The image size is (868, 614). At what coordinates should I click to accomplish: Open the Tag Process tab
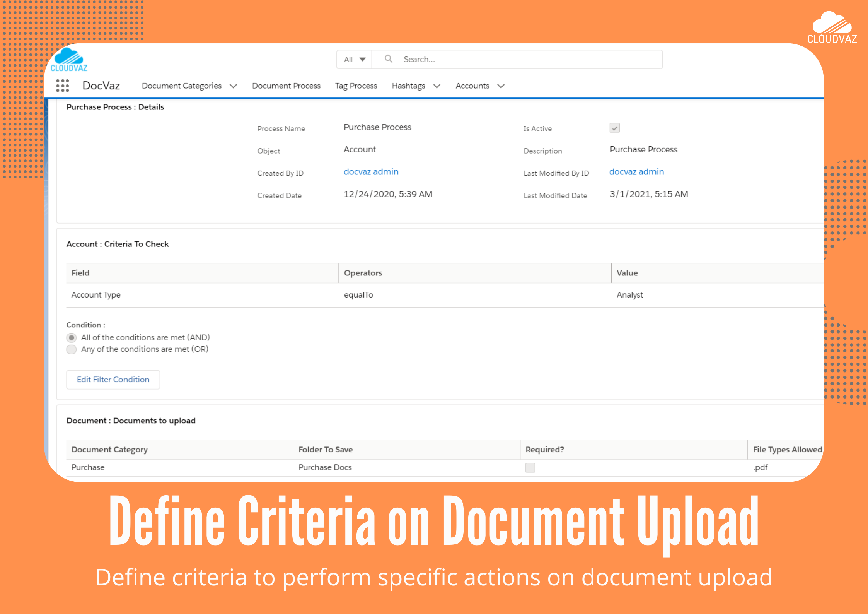click(356, 86)
